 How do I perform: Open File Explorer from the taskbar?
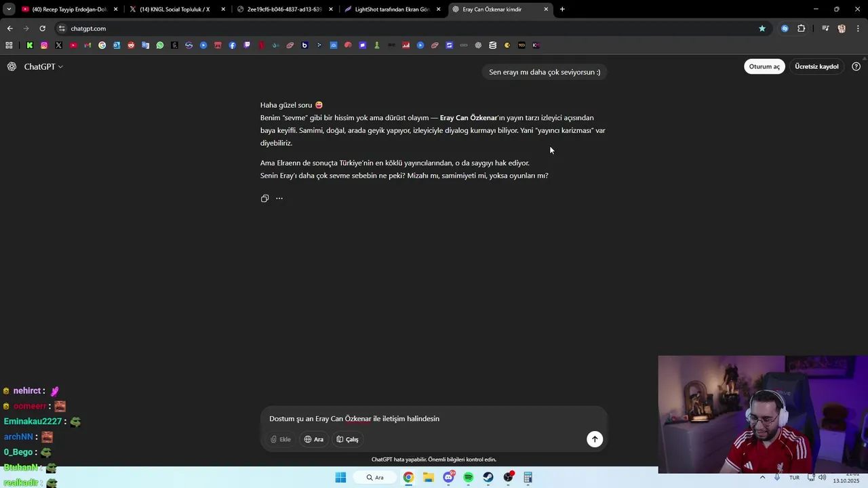point(429,477)
